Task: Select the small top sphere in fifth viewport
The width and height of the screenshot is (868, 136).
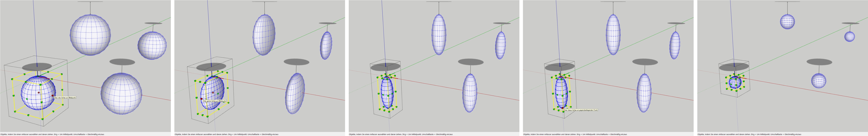Action: (x=787, y=22)
